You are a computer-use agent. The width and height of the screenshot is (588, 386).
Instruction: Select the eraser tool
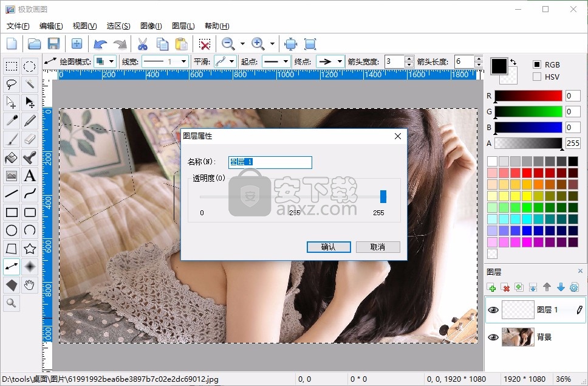(30, 139)
